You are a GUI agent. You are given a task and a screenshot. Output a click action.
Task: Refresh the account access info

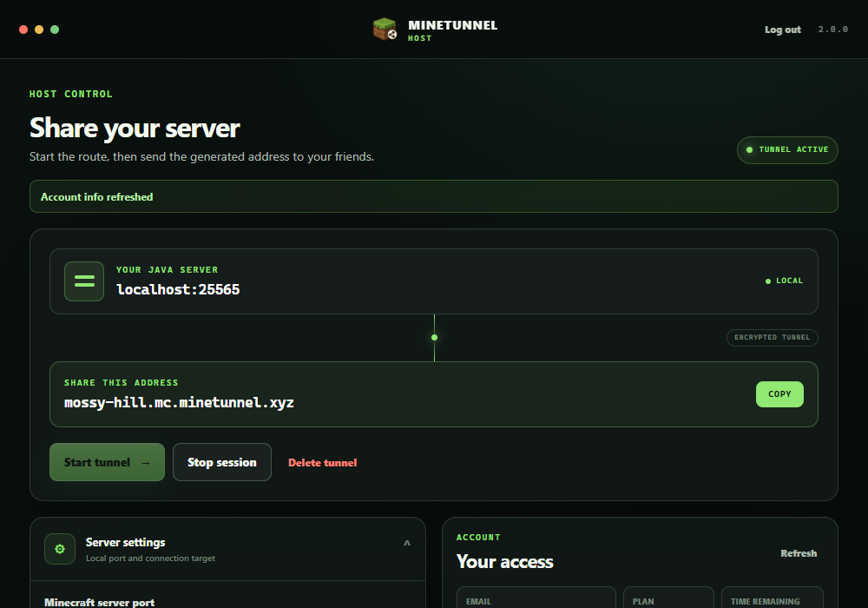799,553
